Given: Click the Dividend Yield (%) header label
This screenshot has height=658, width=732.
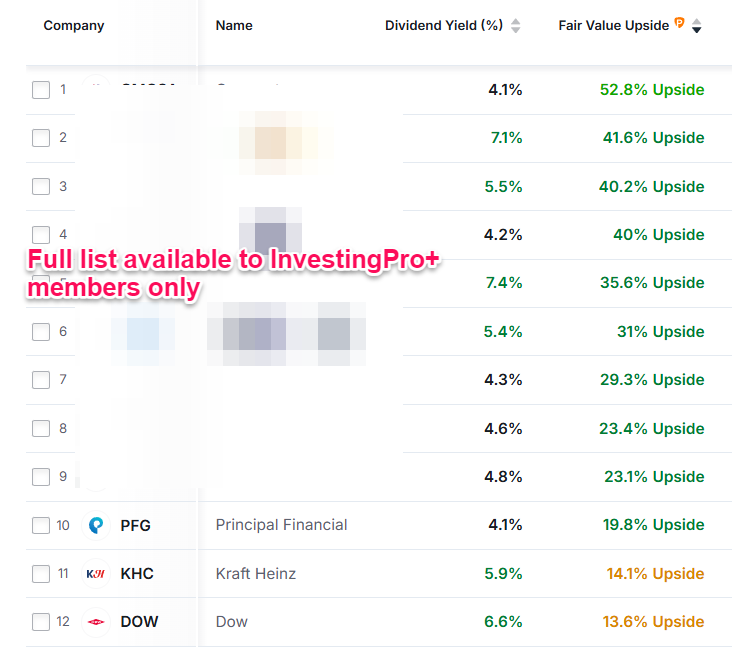Looking at the screenshot, I should (x=443, y=26).
